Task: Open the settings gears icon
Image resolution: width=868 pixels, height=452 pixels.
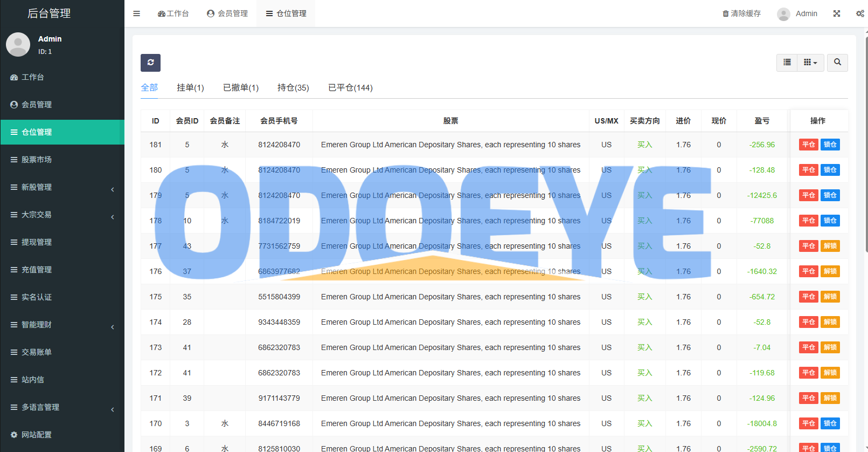Action: [x=860, y=13]
